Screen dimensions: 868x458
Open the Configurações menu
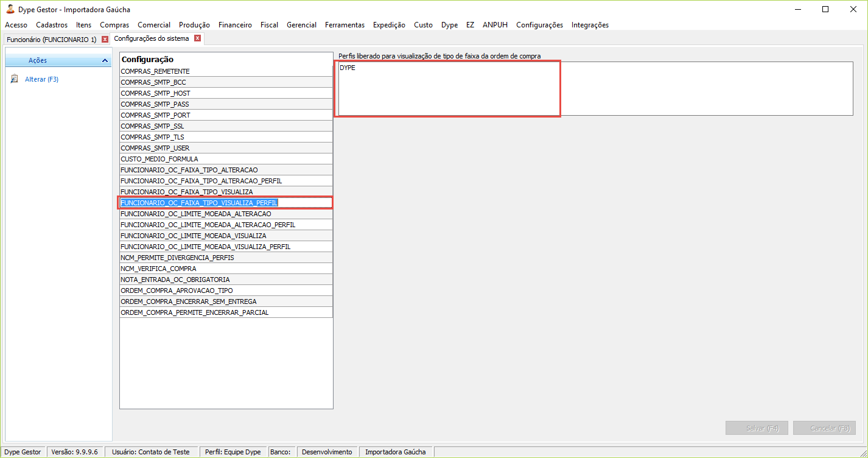539,25
